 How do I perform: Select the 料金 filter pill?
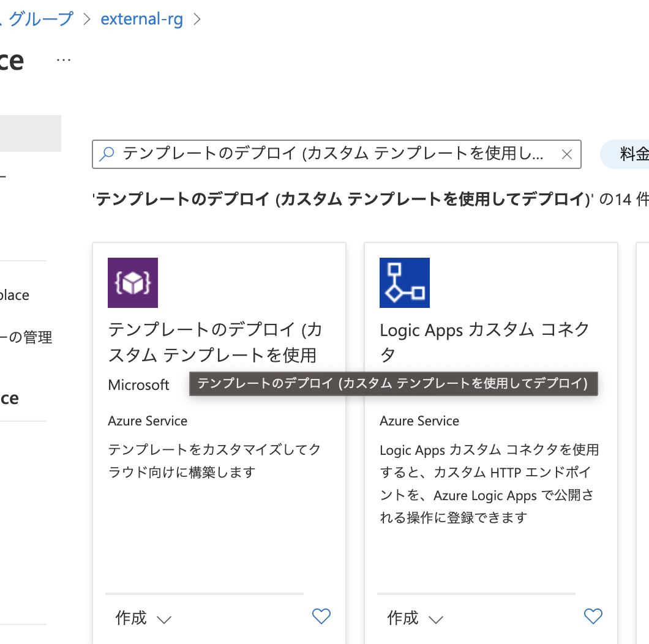click(x=625, y=154)
